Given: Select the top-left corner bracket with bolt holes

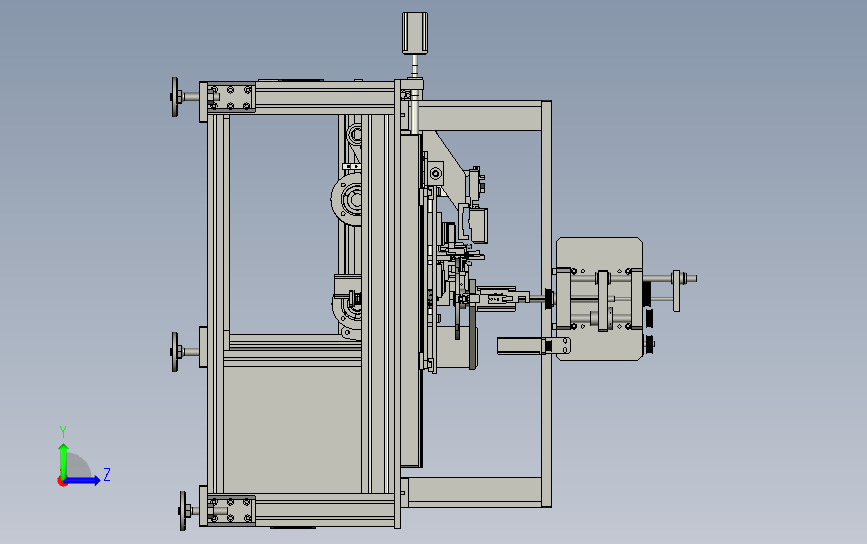Looking at the screenshot, I should pos(231,97).
